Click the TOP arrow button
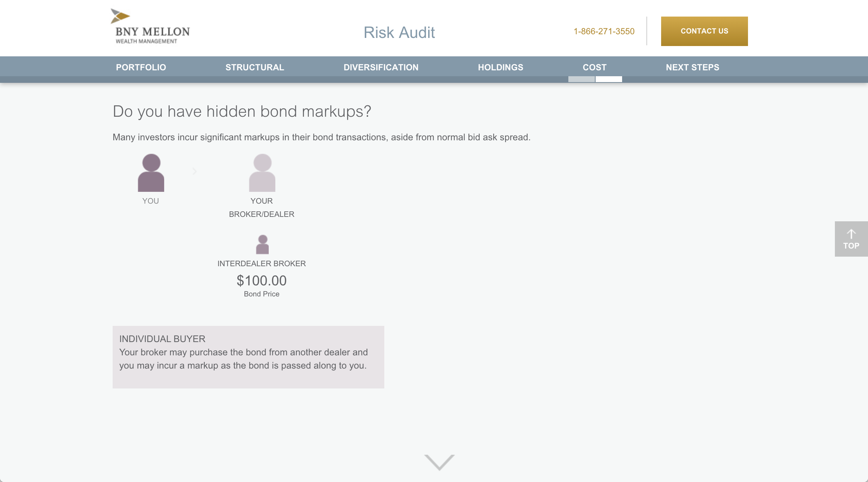 851,239
